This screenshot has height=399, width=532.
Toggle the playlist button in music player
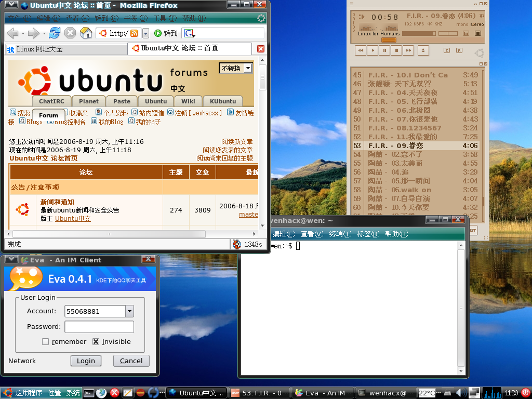click(x=478, y=33)
